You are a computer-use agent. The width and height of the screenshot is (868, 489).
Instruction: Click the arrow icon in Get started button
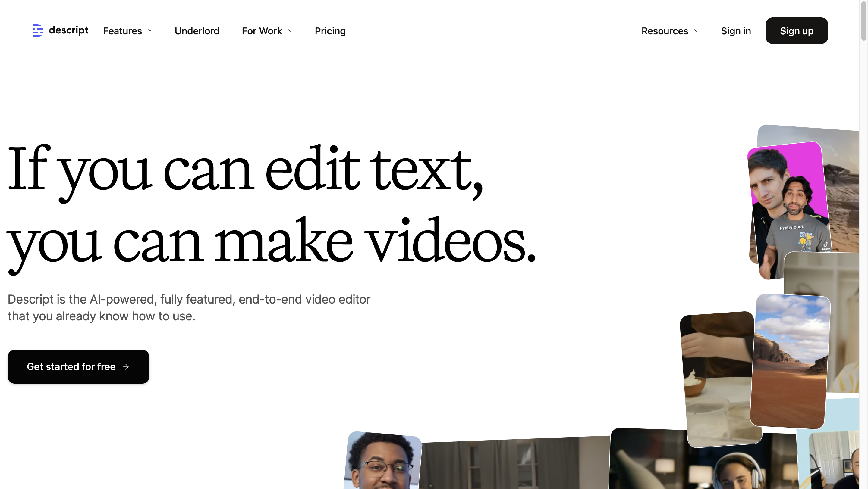point(126,366)
